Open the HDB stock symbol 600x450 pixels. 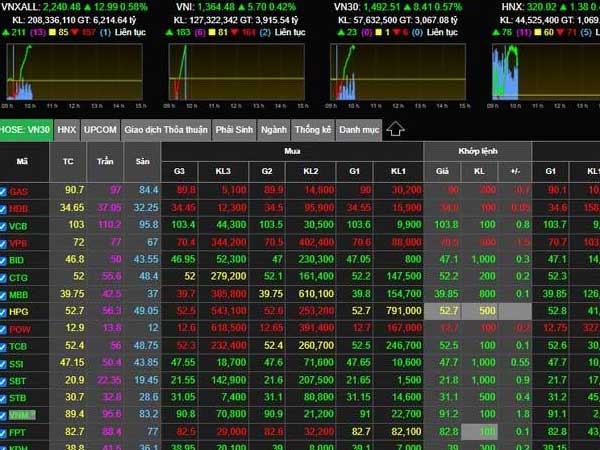click(x=18, y=209)
